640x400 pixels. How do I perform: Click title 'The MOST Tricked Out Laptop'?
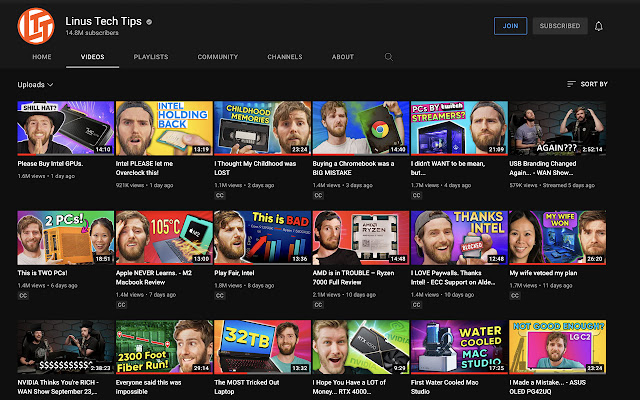click(x=247, y=387)
